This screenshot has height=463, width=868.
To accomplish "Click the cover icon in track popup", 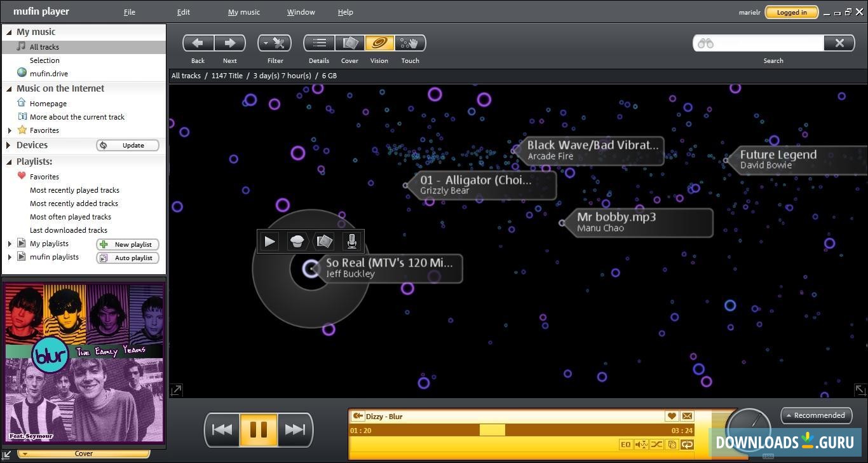I will (x=324, y=241).
